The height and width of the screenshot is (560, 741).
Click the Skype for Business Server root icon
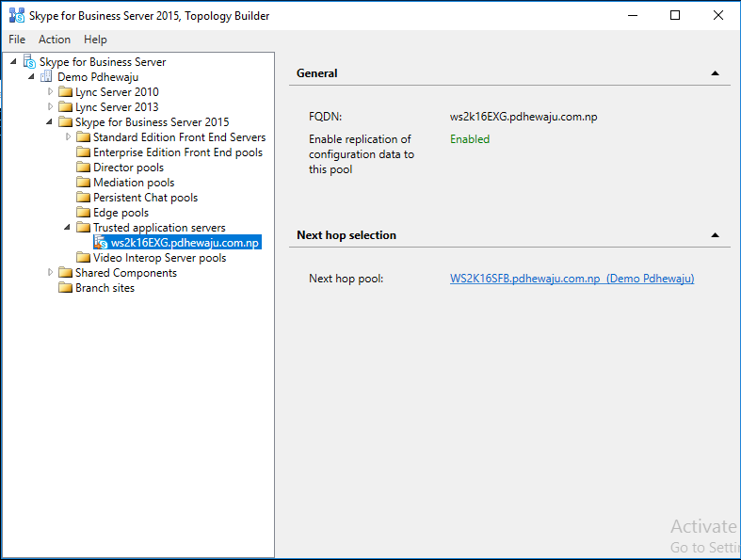tap(30, 62)
